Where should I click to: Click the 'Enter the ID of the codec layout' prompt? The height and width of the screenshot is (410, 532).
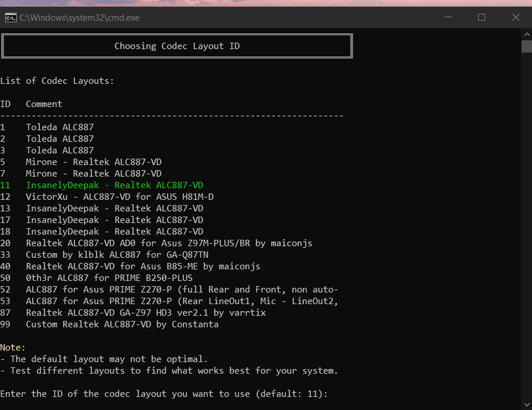(x=164, y=394)
